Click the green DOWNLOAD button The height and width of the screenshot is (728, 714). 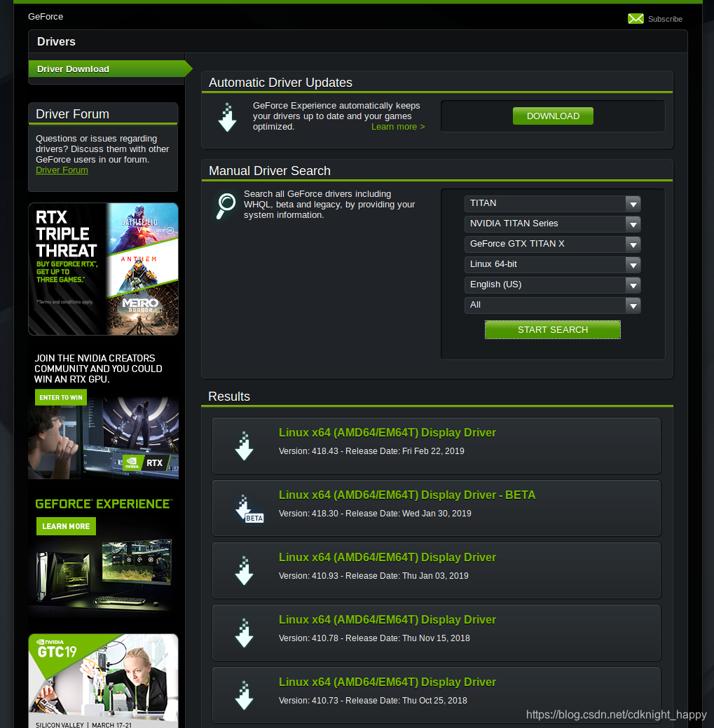(x=553, y=116)
